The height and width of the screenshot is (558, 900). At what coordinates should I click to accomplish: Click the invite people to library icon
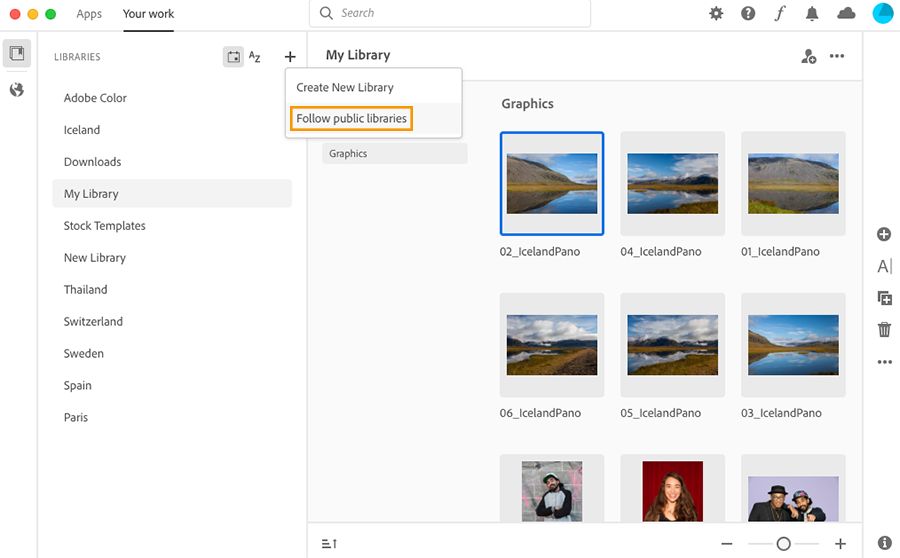[808, 57]
